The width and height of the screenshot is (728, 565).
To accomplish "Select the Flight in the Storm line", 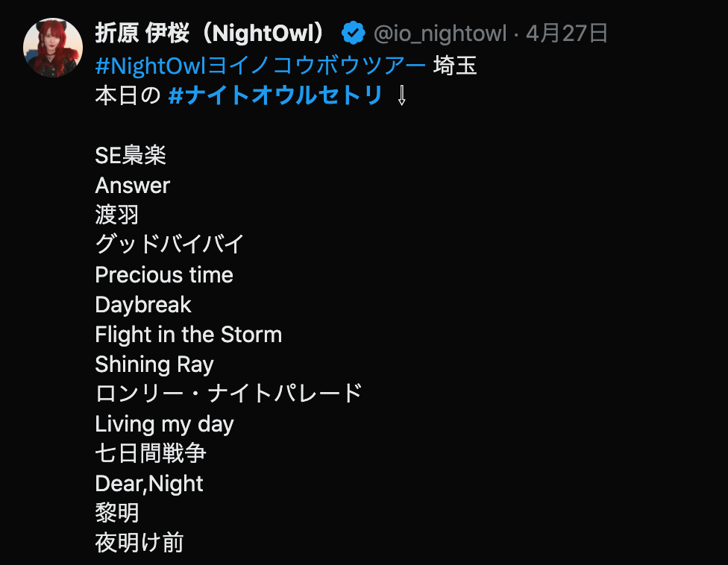I will [189, 335].
